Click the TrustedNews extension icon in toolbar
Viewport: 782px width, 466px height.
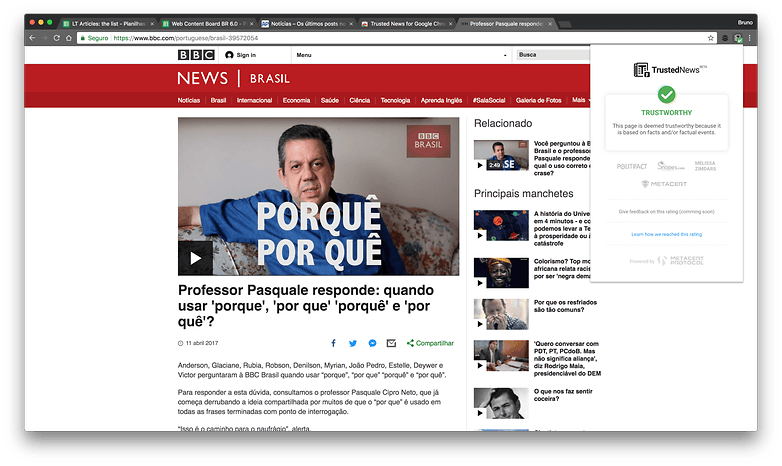(738, 38)
